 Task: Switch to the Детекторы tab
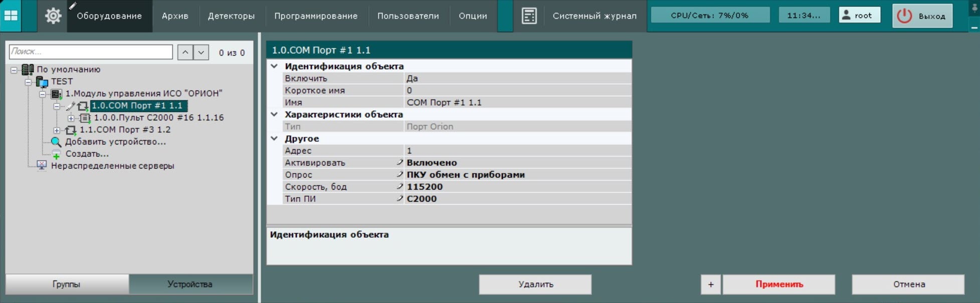[x=231, y=16]
